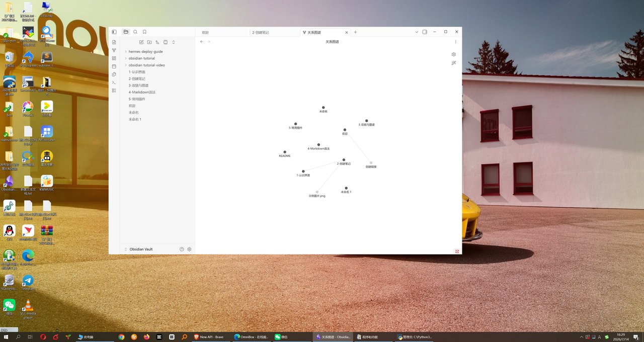Viewport: 644px width, 342px height.
Task: Change file sort order icon
Action: 157,42
